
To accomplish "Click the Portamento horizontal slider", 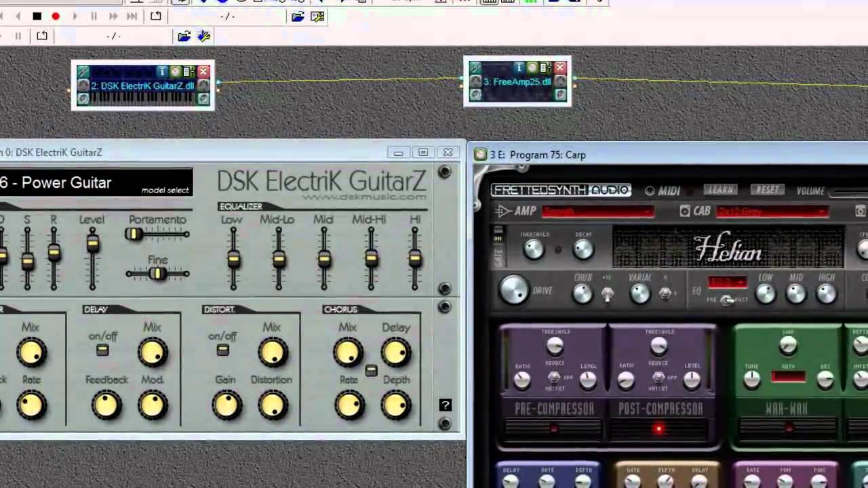I will (157, 234).
